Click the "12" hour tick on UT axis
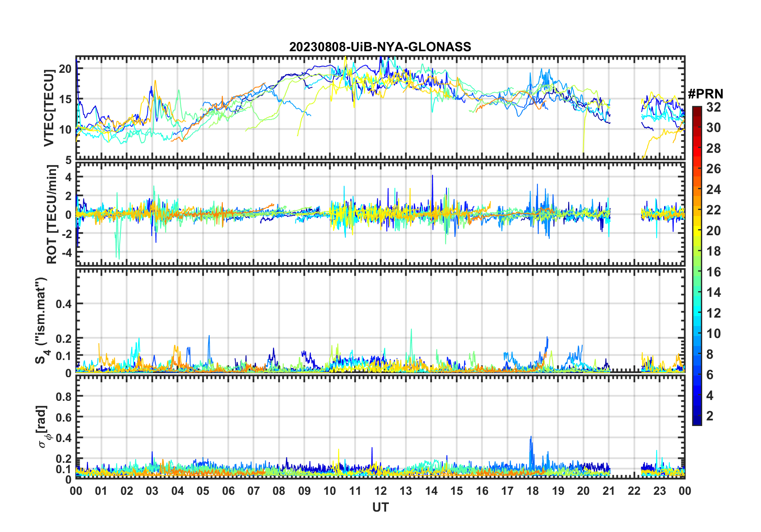This screenshot has width=761, height=532. point(380,491)
